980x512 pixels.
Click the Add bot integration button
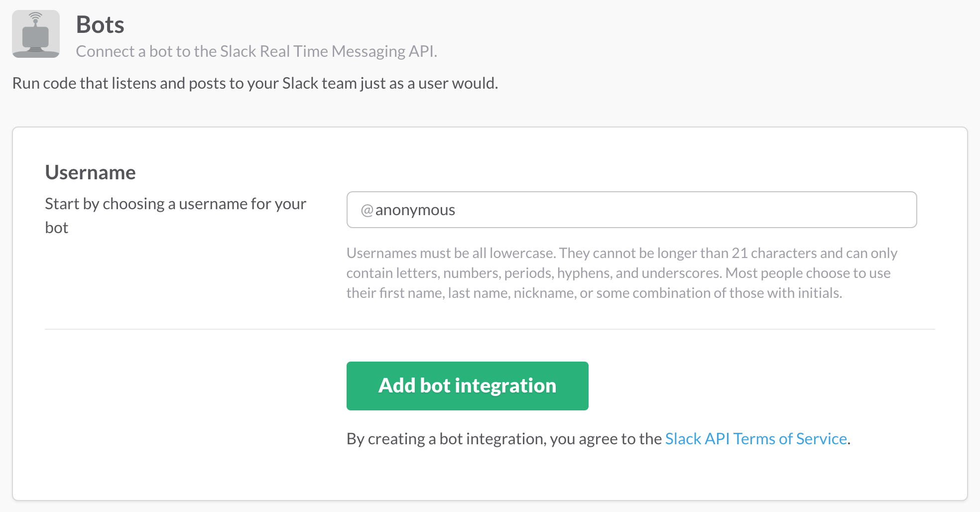pyautogui.click(x=467, y=385)
